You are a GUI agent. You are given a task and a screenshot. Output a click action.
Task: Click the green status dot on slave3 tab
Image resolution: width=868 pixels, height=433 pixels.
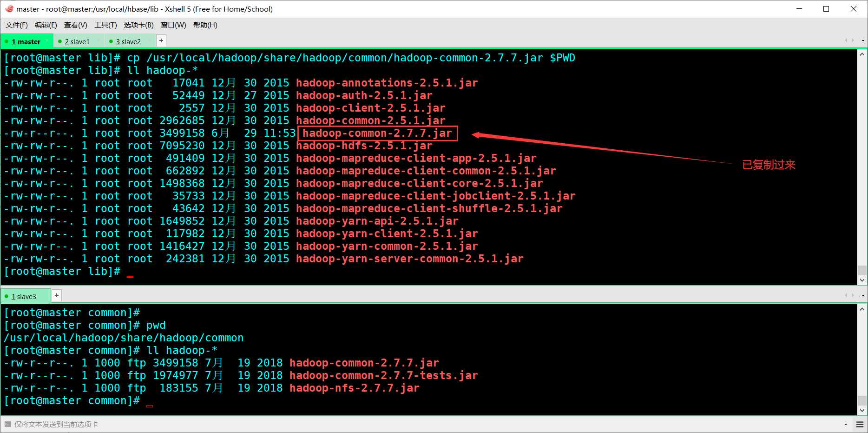(7, 296)
